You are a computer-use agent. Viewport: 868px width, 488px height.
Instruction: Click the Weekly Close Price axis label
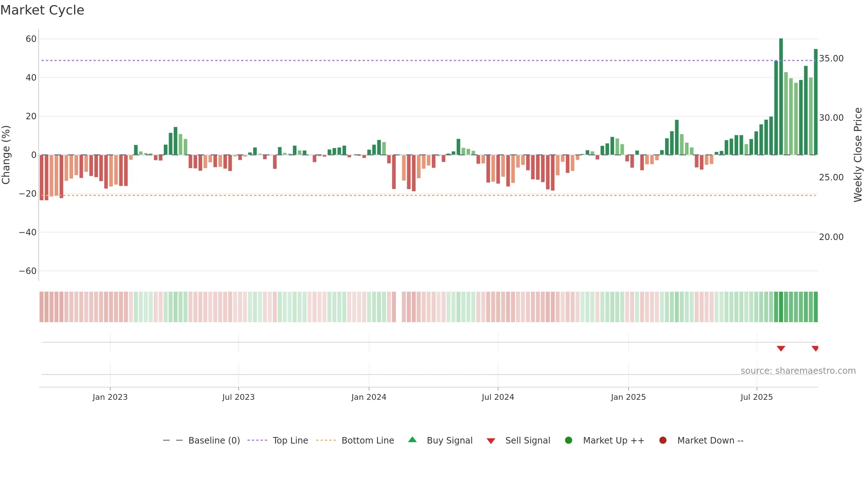pyautogui.click(x=858, y=155)
